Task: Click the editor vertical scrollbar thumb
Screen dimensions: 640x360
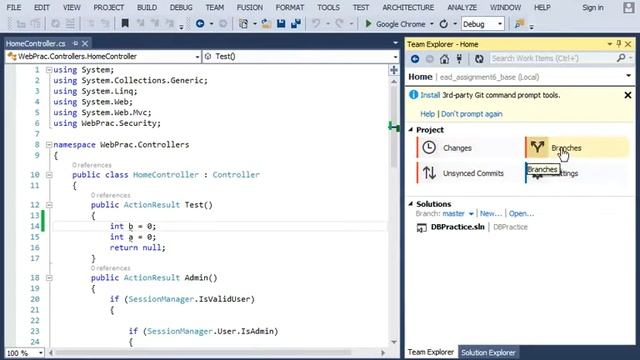Action: coord(394,127)
